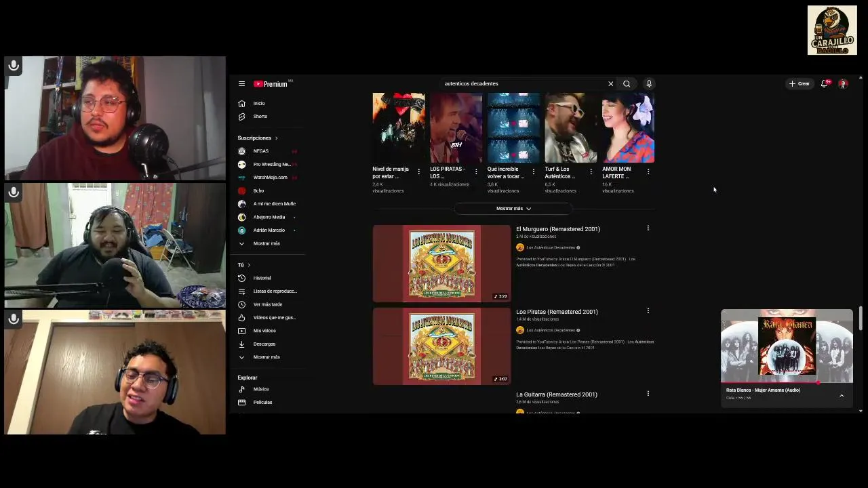Expand miniplayer queue with chevron
Viewport: 868px width, 488px height.
[842, 396]
